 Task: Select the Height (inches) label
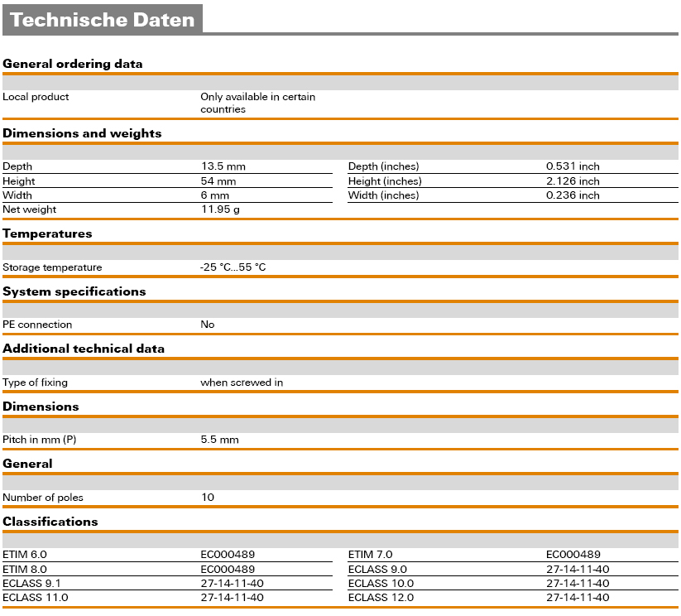point(385,181)
